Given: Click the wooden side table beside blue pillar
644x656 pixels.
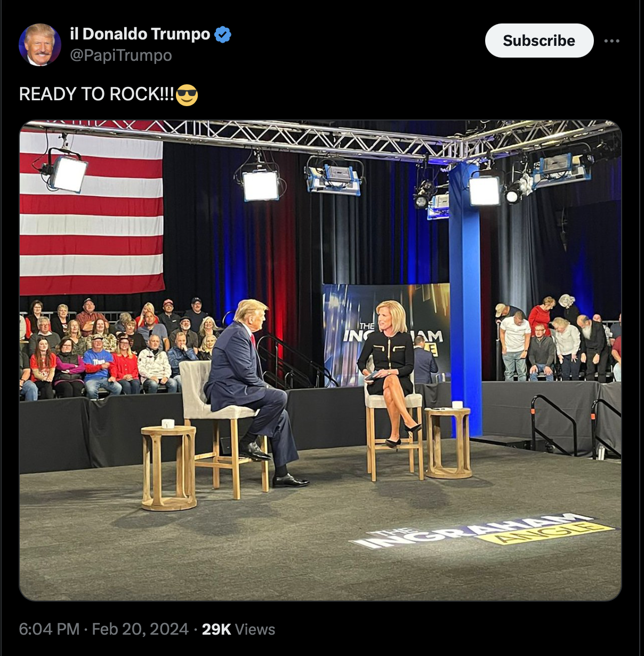Looking at the screenshot, I should click(448, 442).
